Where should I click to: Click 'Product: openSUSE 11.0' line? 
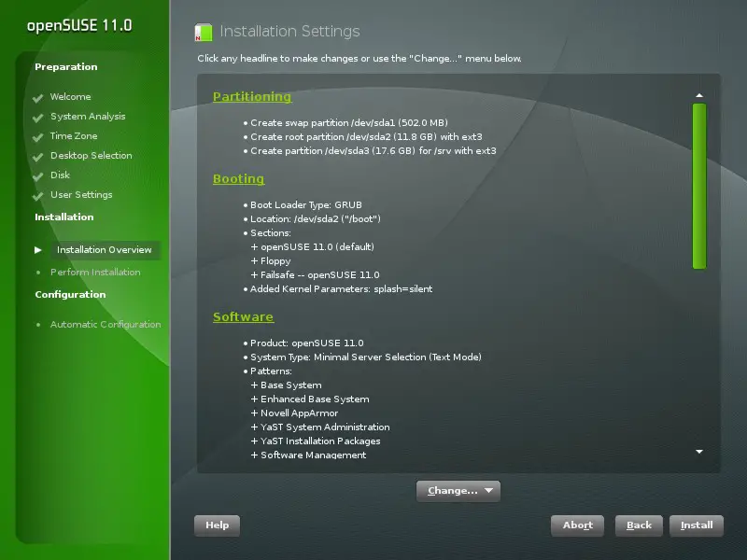[307, 343]
